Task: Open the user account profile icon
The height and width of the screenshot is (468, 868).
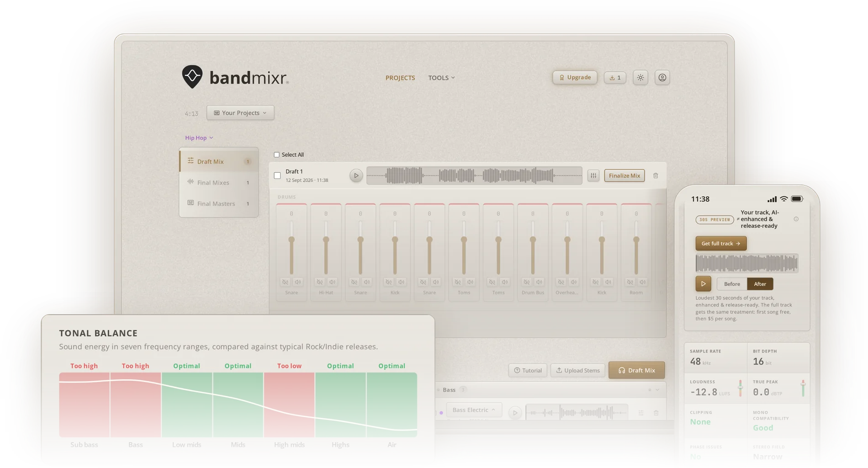Action: click(662, 78)
